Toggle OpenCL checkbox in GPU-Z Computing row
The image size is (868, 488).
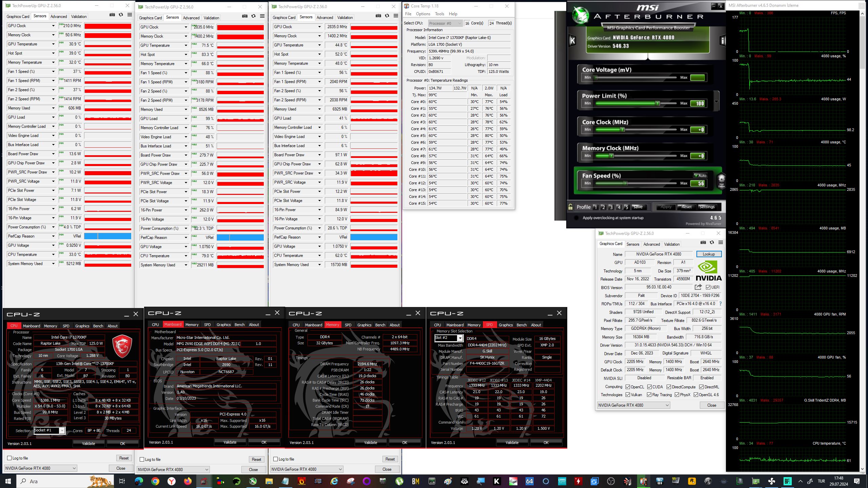point(628,387)
